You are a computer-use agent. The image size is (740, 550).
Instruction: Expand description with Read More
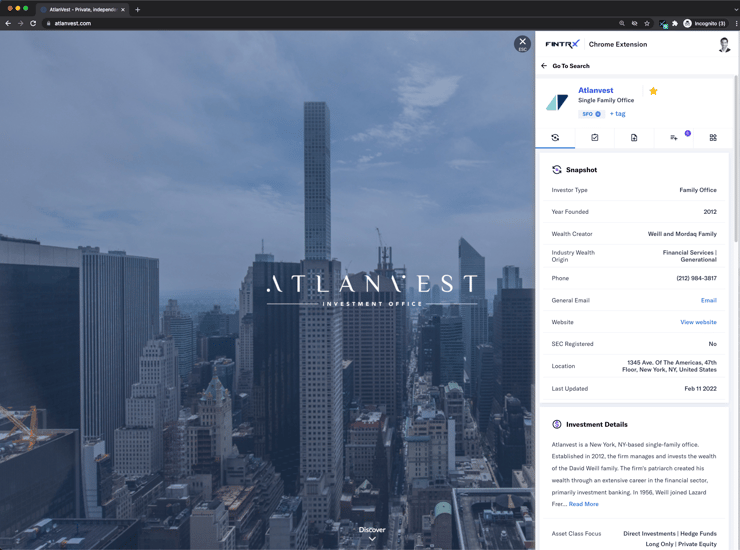583,504
